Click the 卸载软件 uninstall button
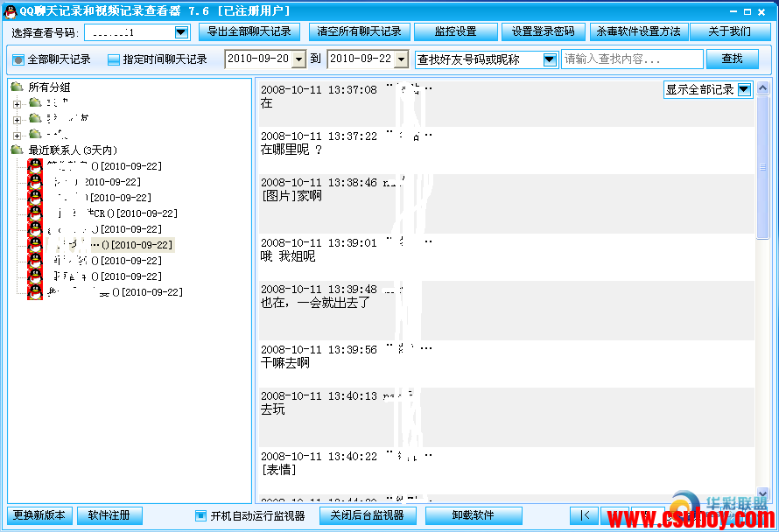 [x=474, y=515]
